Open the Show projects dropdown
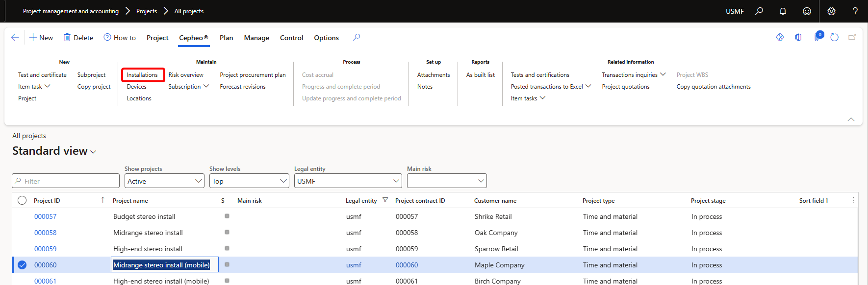868x285 pixels. [x=164, y=181]
